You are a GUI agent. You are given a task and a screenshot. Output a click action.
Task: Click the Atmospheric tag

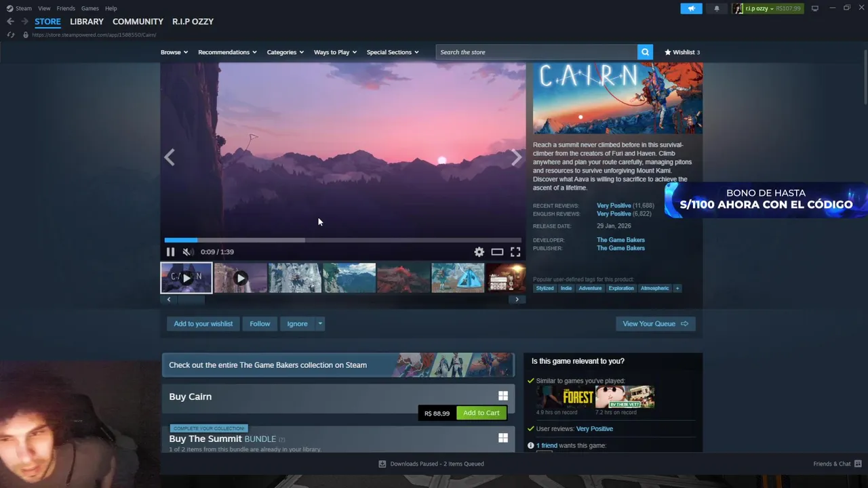654,288
